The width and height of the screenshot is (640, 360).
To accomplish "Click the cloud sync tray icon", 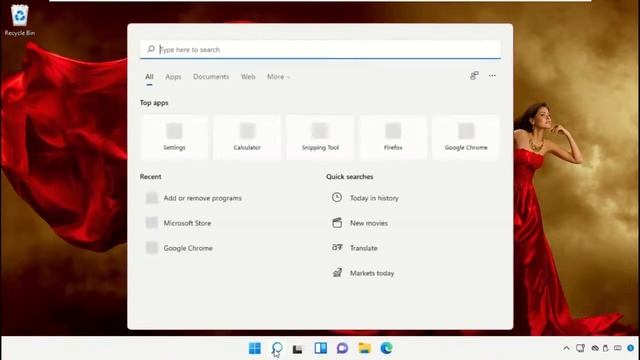I will pos(595,348).
